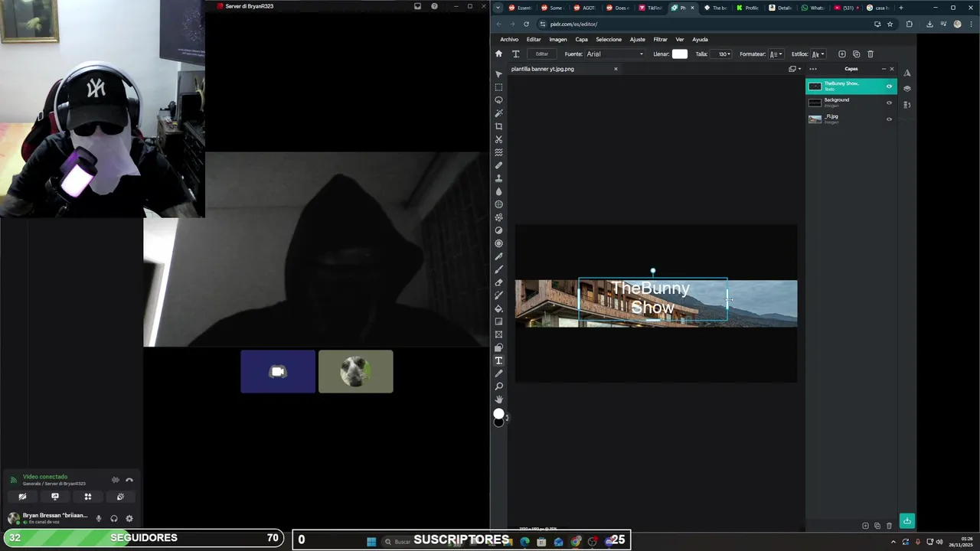Image resolution: width=980 pixels, height=551 pixels.
Task: Open the Editar menu
Action: [534, 39]
